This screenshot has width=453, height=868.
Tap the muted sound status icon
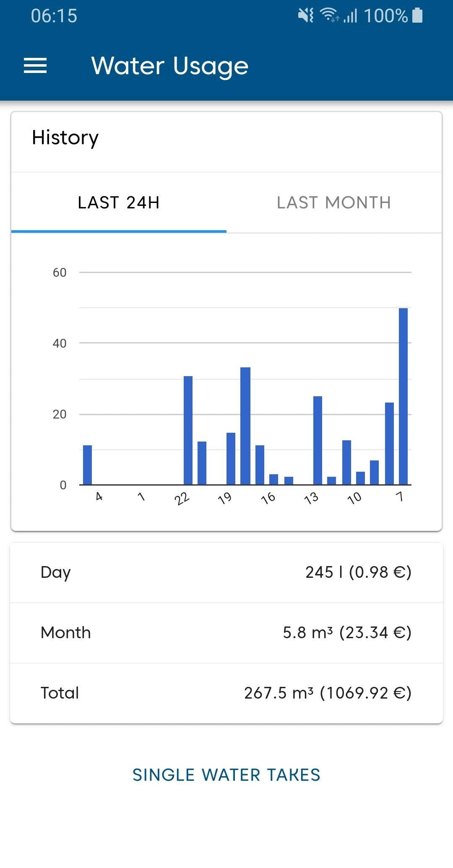[306, 16]
